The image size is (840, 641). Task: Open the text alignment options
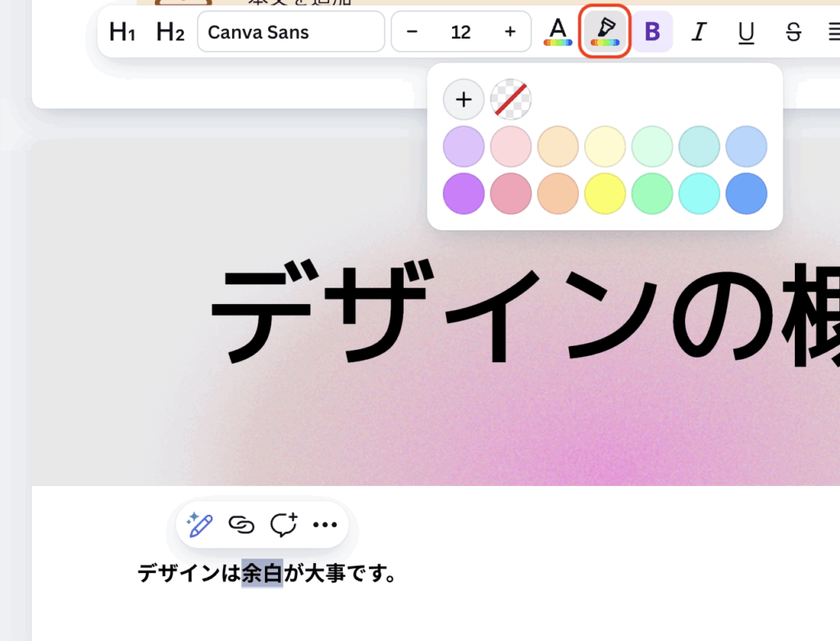click(832, 32)
